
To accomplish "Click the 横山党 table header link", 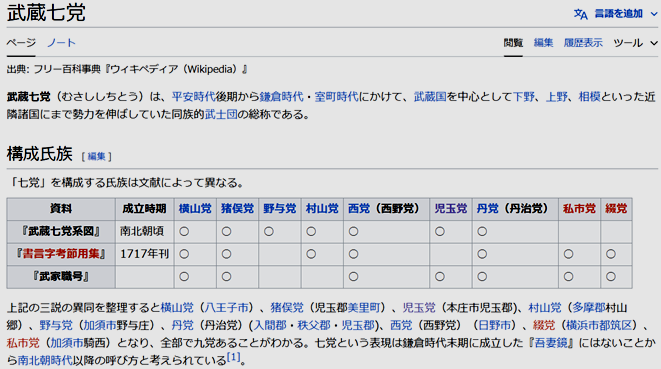I will click(x=195, y=208).
